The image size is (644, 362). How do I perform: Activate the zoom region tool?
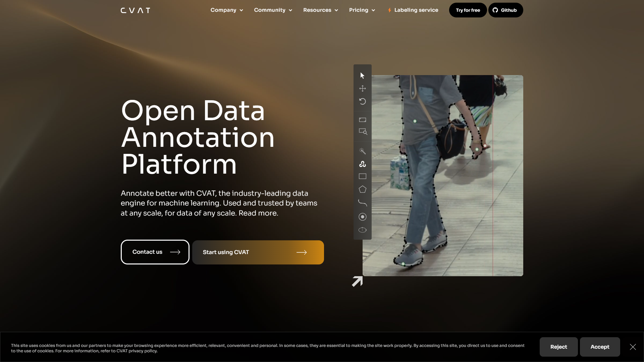point(362,131)
